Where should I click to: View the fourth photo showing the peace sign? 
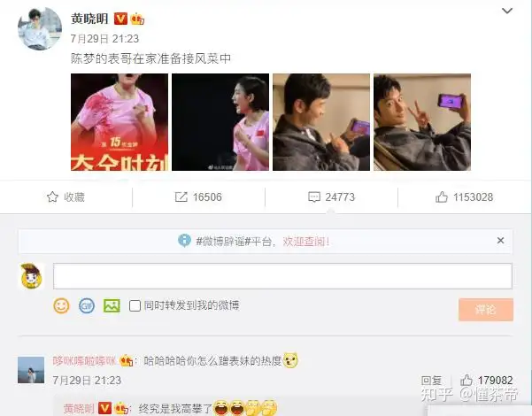tap(422, 122)
